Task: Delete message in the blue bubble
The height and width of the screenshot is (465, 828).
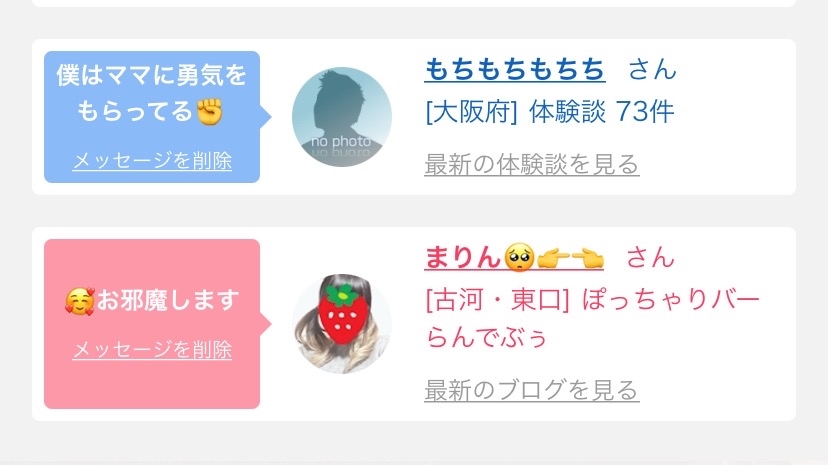Action: coord(152,160)
